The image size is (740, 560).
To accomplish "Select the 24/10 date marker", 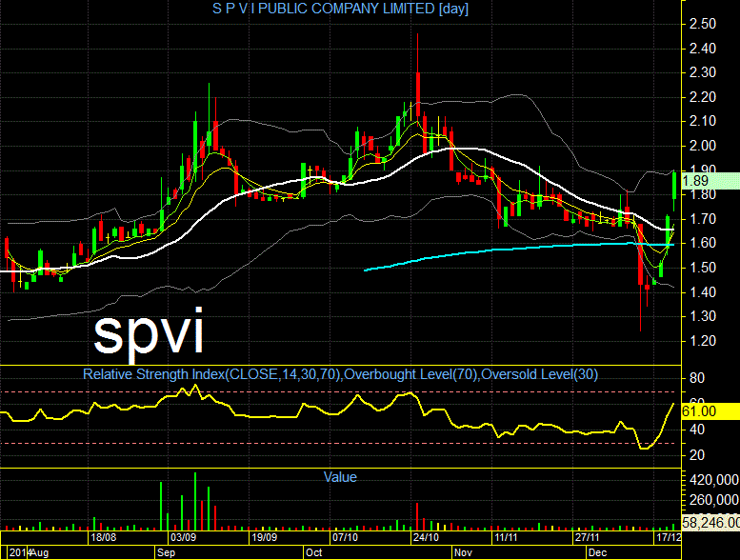I will tap(426, 537).
